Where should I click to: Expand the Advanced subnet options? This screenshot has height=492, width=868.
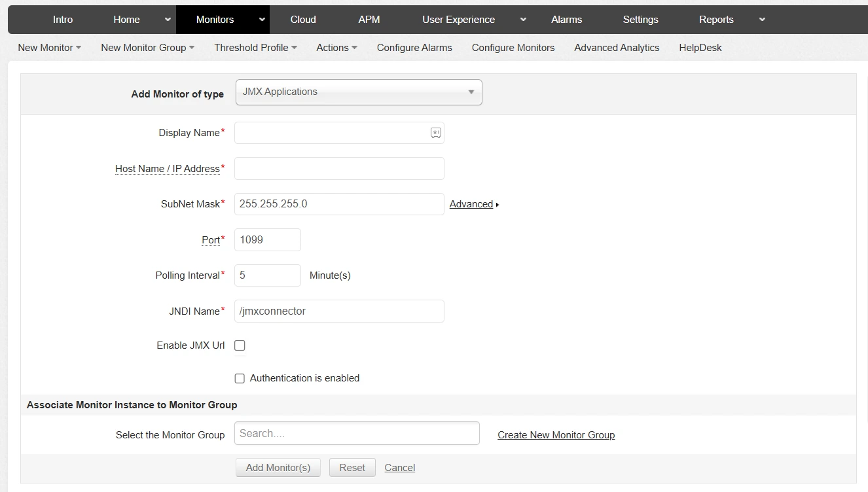[x=473, y=203]
